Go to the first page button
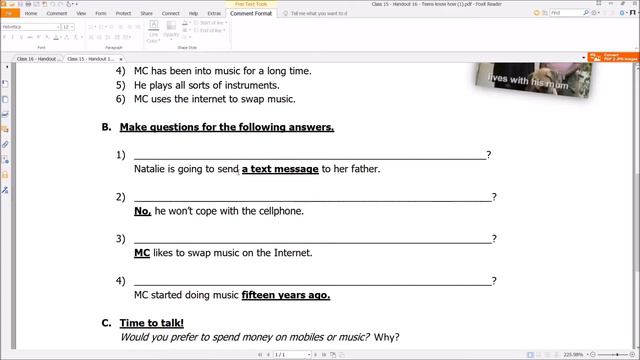 (x=260, y=355)
